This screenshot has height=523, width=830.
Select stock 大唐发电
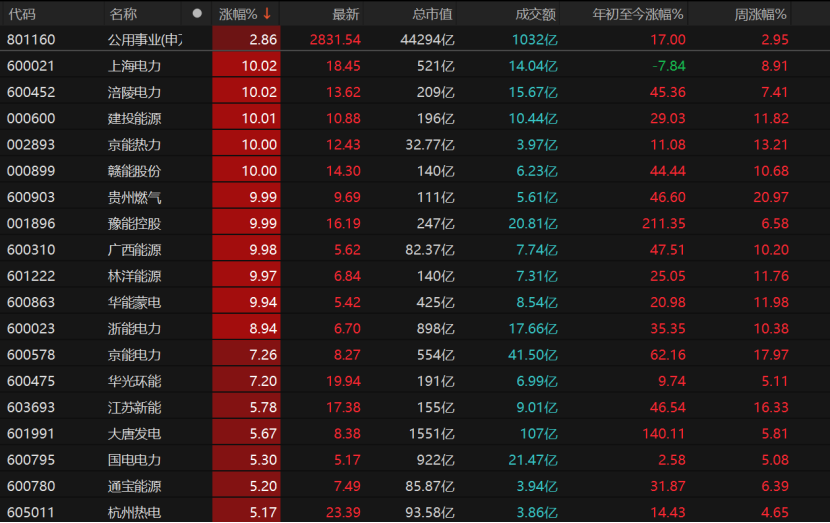[134, 434]
